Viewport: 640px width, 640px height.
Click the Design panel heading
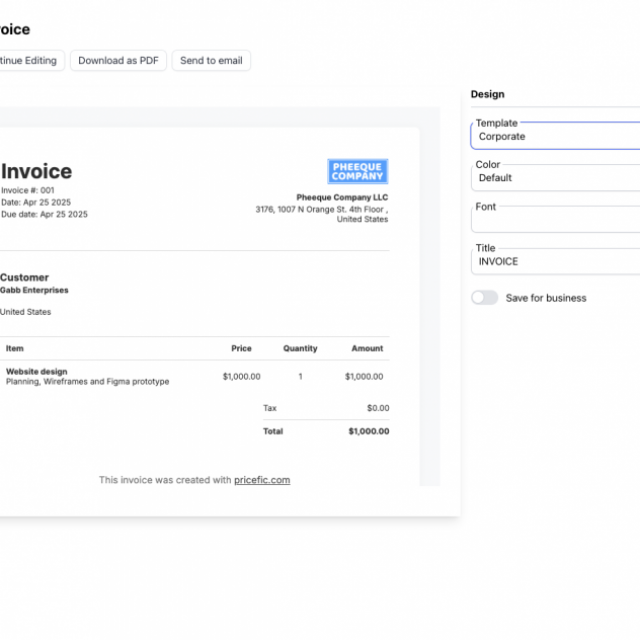click(488, 94)
